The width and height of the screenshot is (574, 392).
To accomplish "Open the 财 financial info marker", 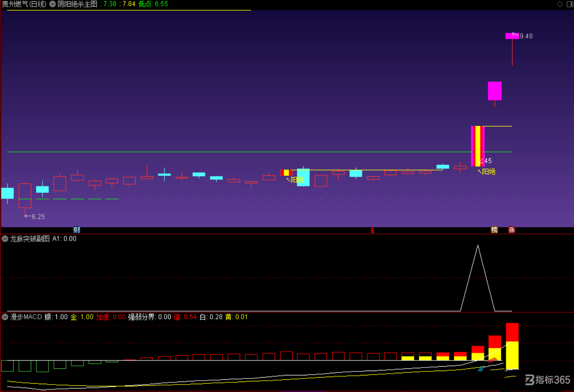I will click(x=77, y=230).
